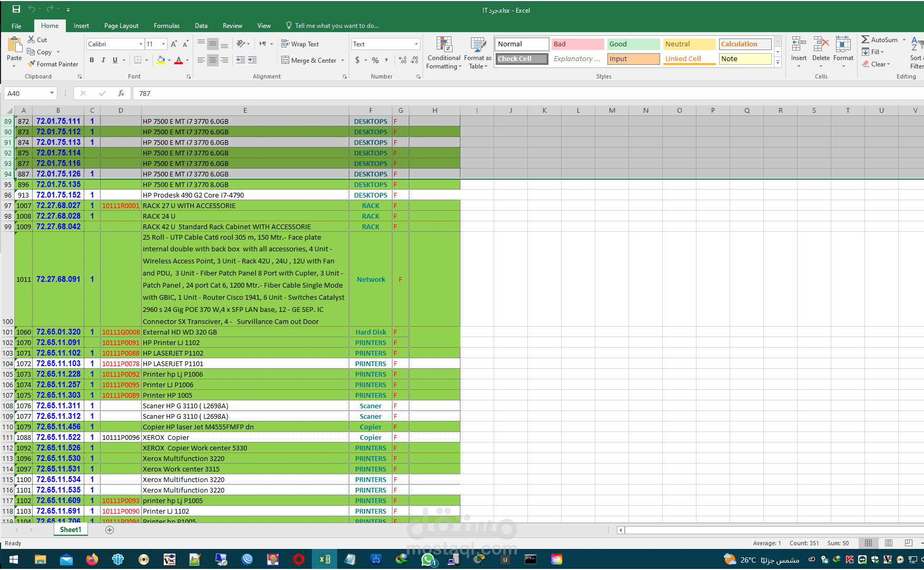924x570 pixels.
Task: Expand the cell Styles gallery More arrow
Action: [x=778, y=62]
